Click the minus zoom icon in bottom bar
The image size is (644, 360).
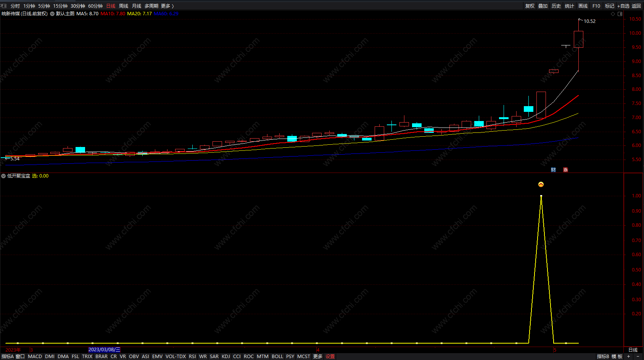tap(638, 357)
